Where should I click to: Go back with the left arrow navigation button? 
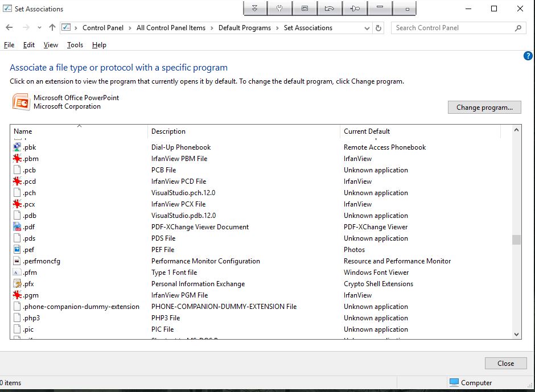(9, 28)
